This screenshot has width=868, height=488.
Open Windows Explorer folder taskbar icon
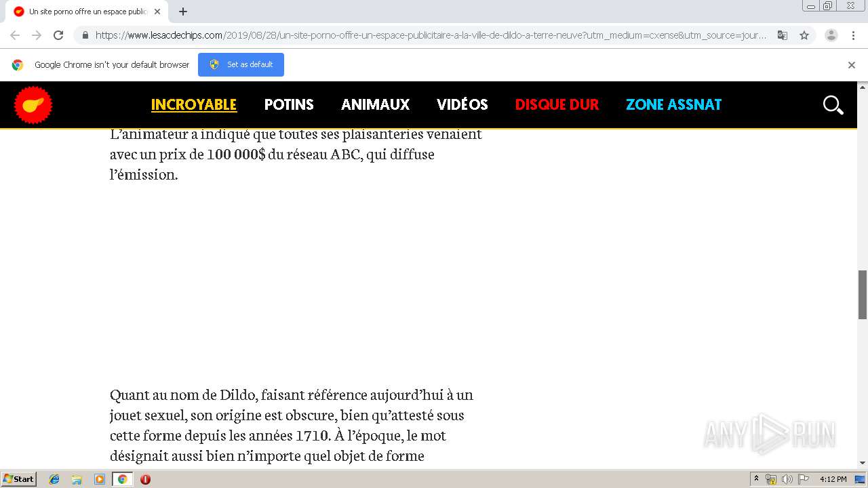click(77, 479)
